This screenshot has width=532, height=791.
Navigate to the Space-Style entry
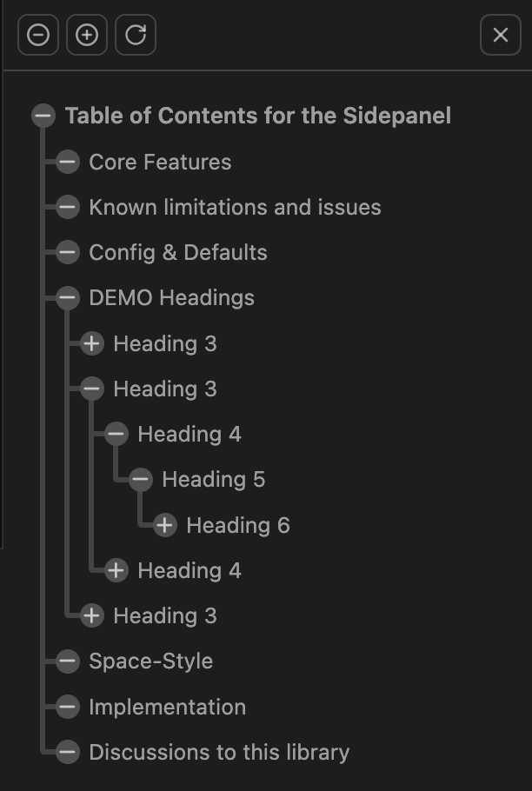(150, 661)
